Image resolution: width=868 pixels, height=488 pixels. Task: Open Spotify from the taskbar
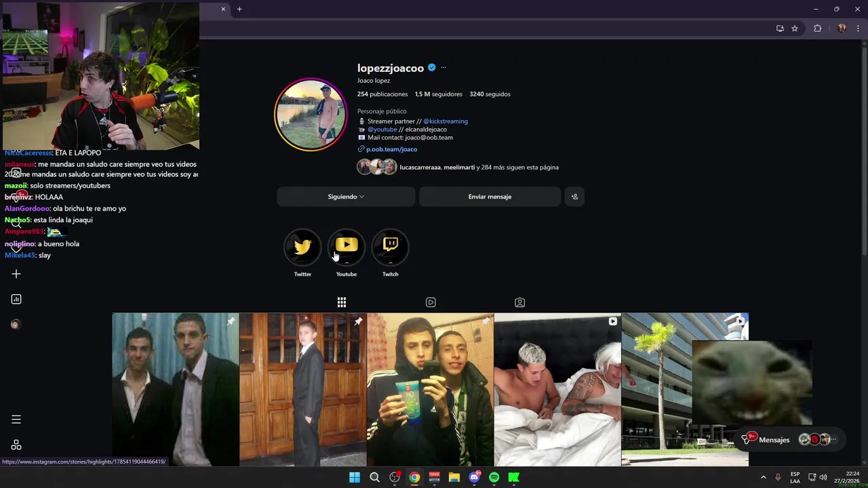tap(494, 477)
